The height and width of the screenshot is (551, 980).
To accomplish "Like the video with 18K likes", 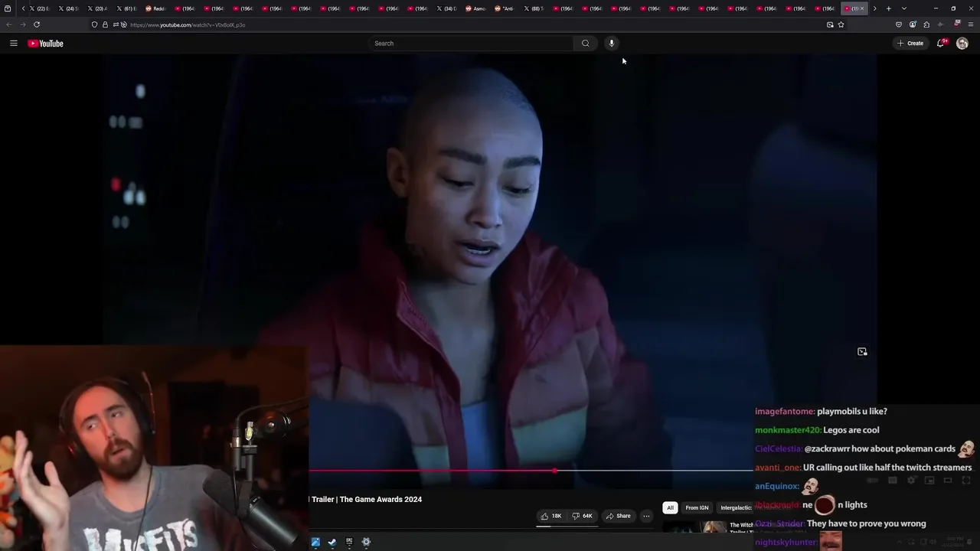I will click(551, 516).
